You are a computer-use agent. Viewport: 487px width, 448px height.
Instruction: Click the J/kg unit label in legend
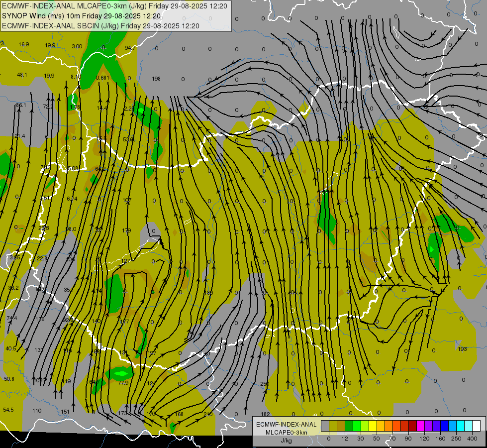coord(286,441)
